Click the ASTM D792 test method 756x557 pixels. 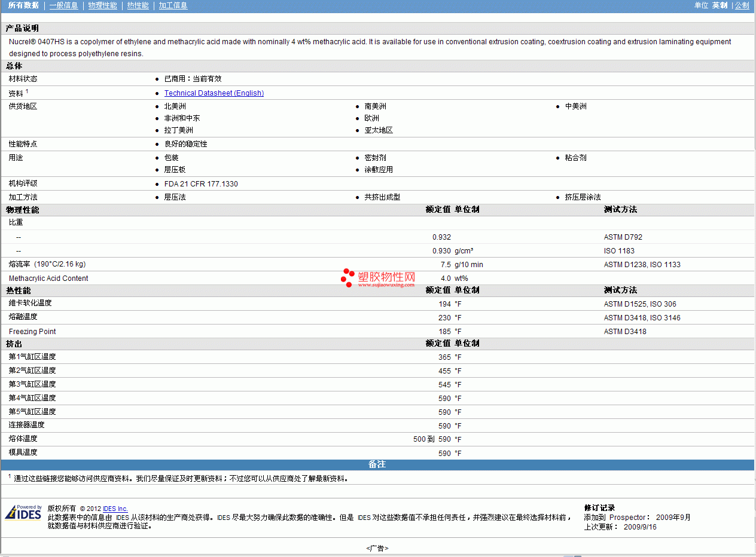click(623, 237)
